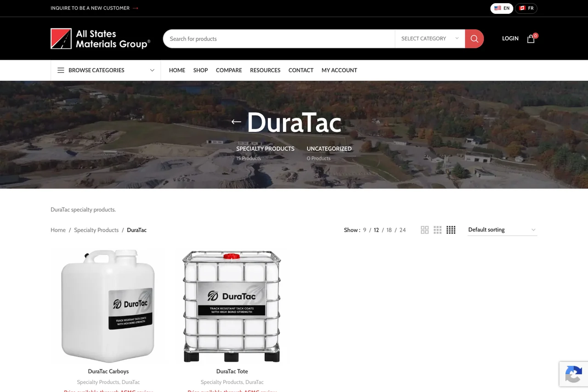
Task: Click the back arrow beside DuraTac title
Action: [x=236, y=122]
